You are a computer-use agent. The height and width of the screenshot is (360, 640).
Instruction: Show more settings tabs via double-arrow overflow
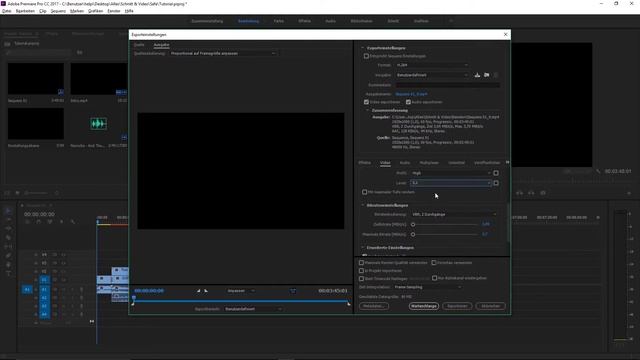(x=507, y=162)
